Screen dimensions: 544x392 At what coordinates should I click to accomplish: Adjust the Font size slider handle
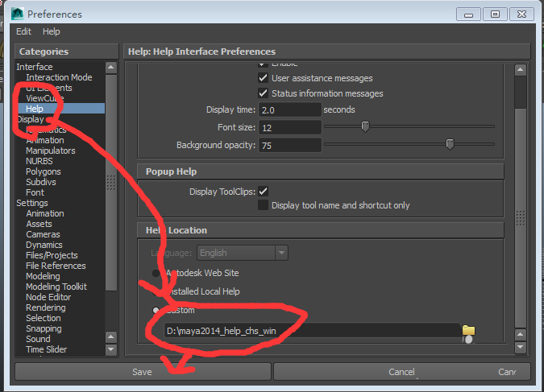(x=365, y=126)
